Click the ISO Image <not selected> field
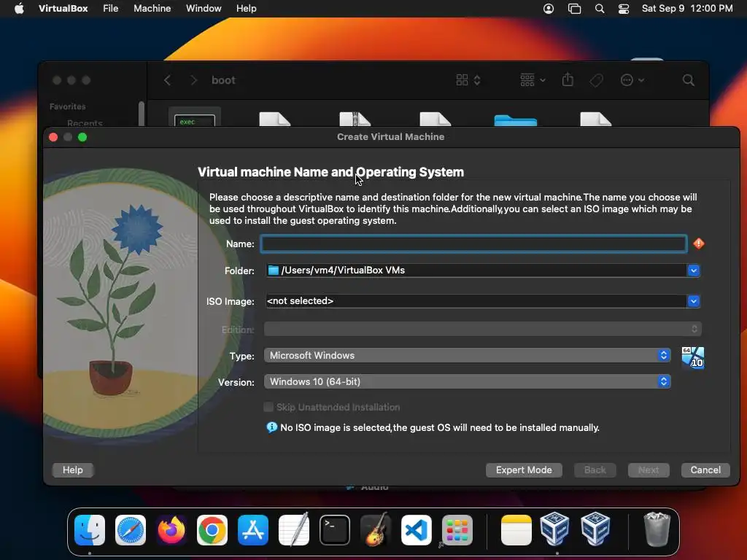747x560 pixels. tap(476, 301)
